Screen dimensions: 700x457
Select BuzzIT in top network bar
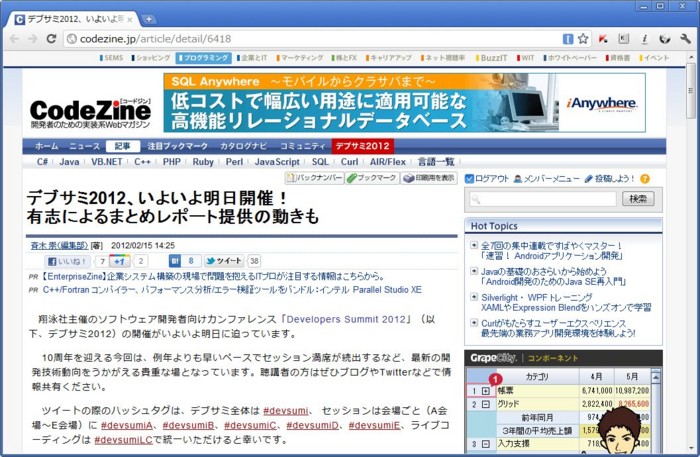point(492,58)
